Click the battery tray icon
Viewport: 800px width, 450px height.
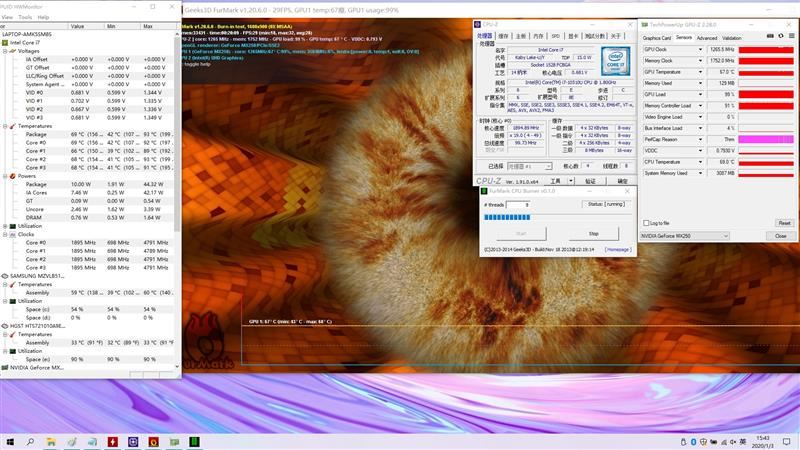coord(714,442)
